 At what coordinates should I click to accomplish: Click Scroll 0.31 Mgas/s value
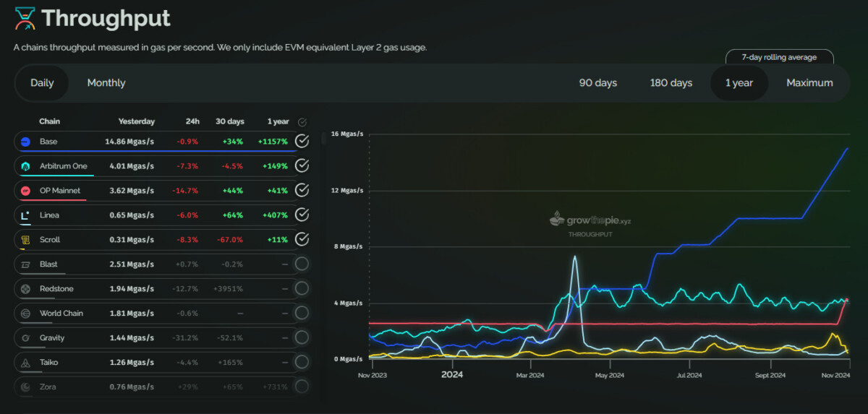(x=132, y=240)
